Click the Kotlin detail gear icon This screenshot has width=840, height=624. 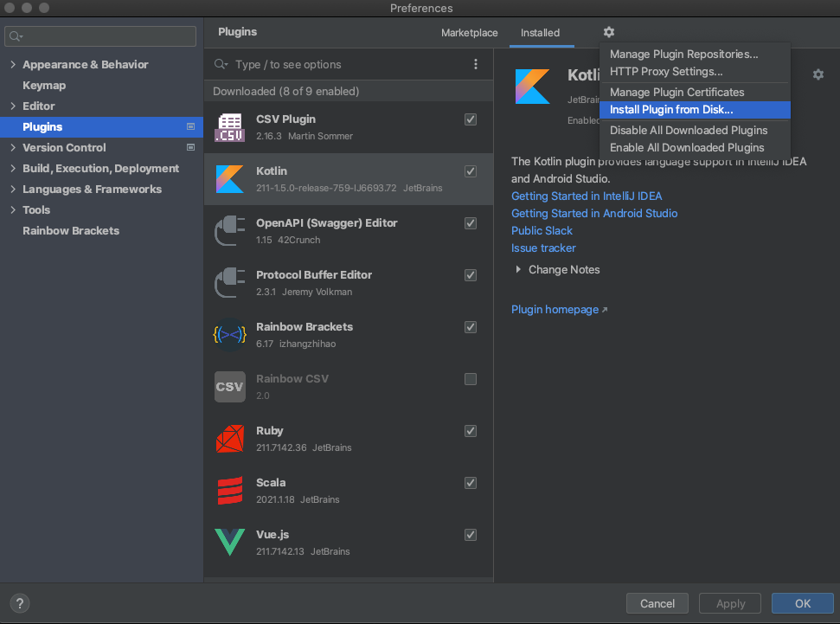pos(818,74)
